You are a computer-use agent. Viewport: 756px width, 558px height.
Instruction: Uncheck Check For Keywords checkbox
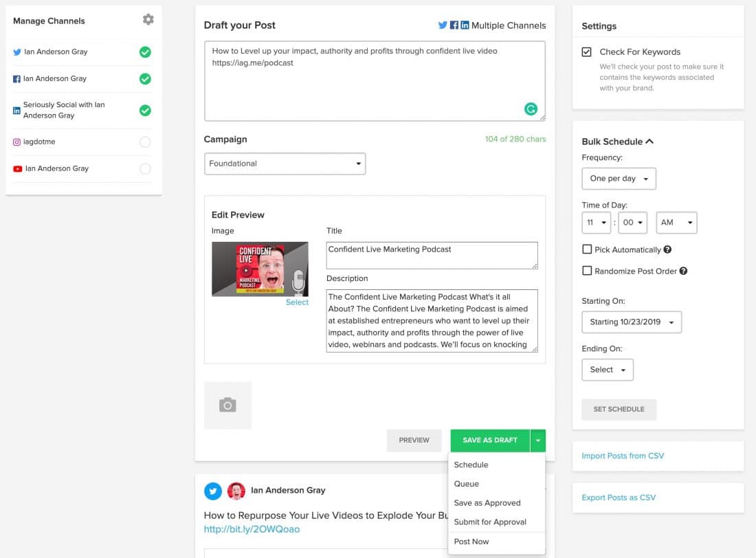[x=586, y=52]
